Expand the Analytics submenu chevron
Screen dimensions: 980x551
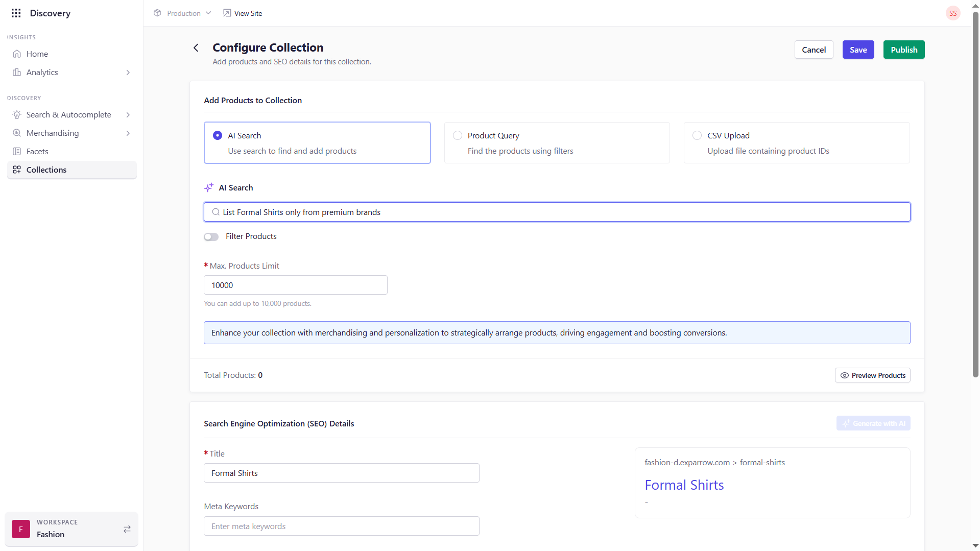[x=128, y=73]
